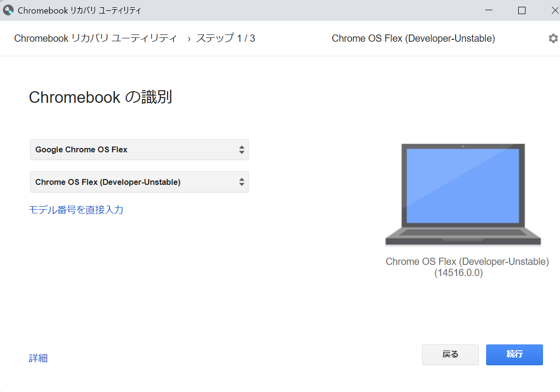The height and width of the screenshot is (392, 560).
Task: Click the version text (14516.0.0)
Action: 458,273
